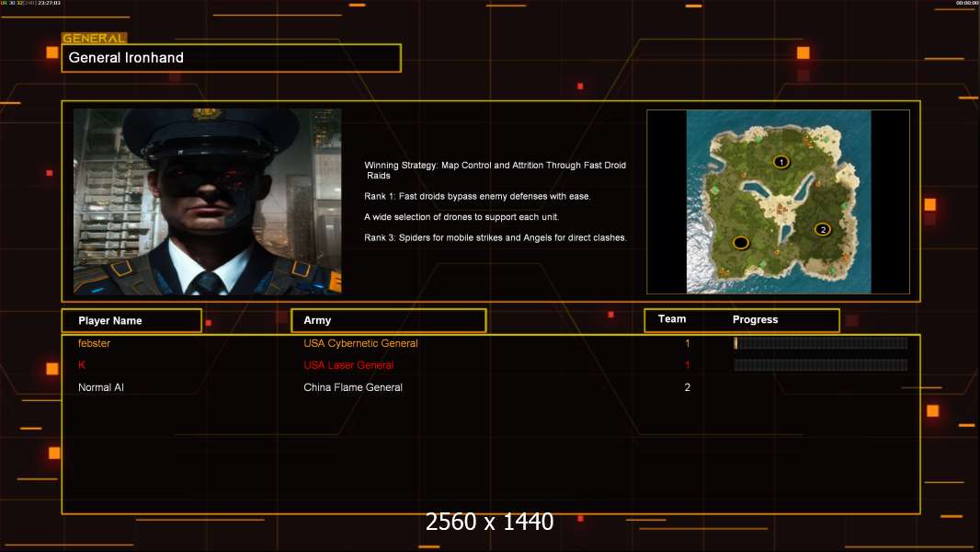Click China Flame General army entry
The width and height of the screenshot is (980, 552).
(352, 387)
